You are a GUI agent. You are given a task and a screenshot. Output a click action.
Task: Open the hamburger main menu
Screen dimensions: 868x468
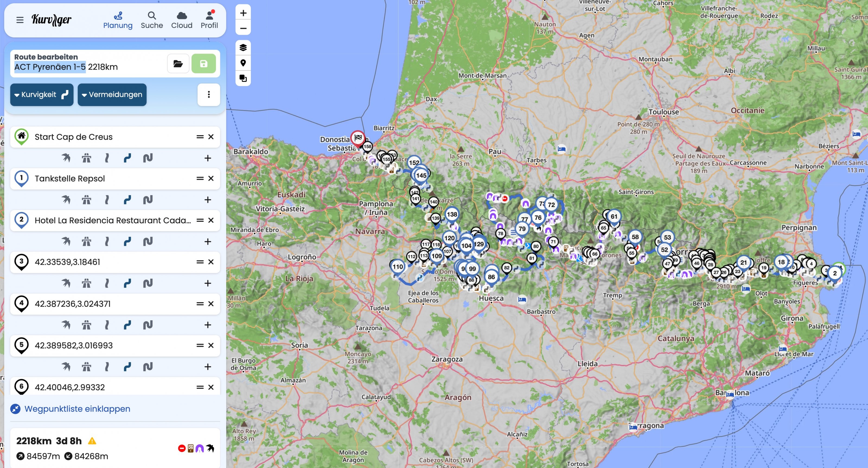(x=20, y=20)
